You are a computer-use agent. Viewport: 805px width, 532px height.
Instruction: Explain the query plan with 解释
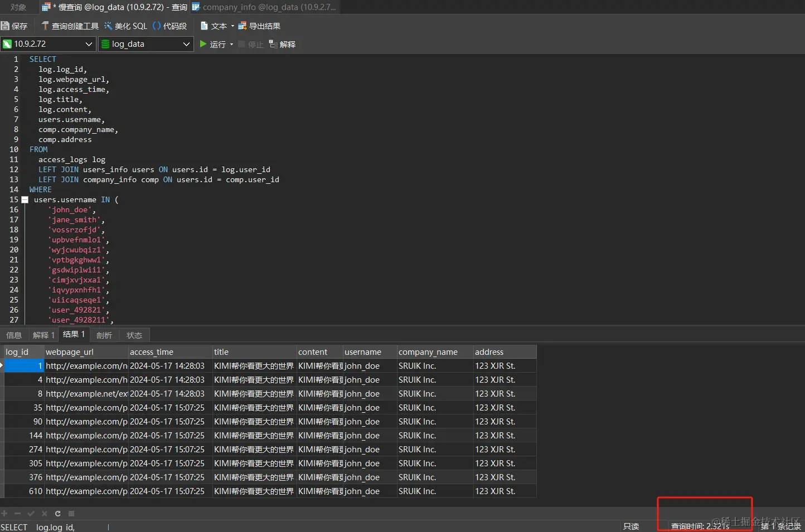[x=282, y=44]
